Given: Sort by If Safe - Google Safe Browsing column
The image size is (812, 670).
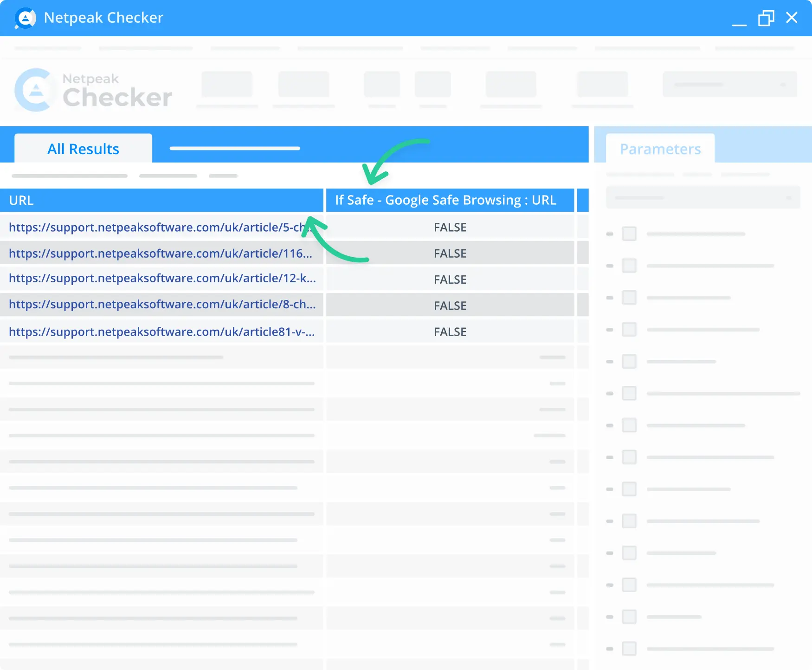Looking at the screenshot, I should pos(450,200).
